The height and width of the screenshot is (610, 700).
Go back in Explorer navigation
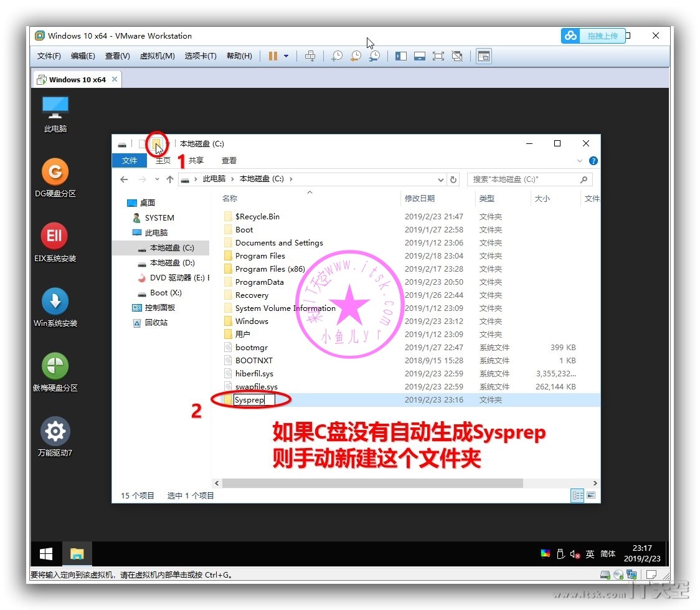coord(124,179)
